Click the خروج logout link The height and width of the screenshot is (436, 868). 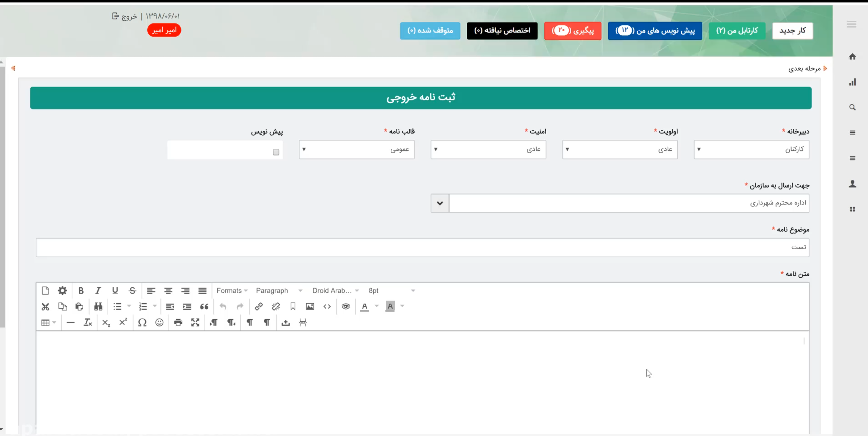125,16
